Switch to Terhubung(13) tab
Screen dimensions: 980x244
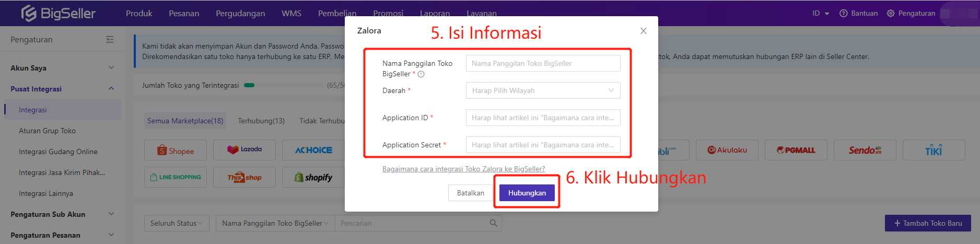tap(261, 121)
